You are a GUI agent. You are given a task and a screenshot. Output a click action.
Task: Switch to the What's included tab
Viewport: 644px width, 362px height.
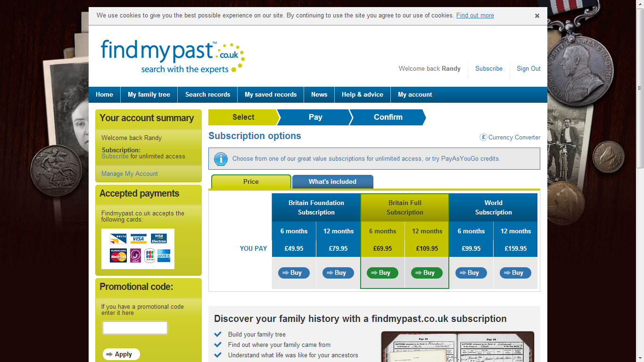(x=332, y=181)
